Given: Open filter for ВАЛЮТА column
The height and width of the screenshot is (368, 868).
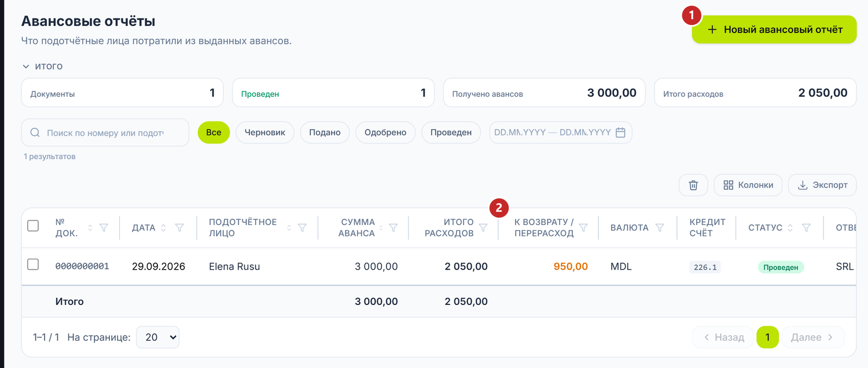Looking at the screenshot, I should [660, 228].
